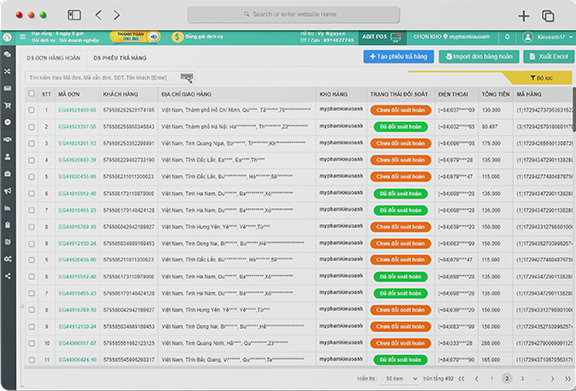Go back with the browser back arrow
576x391 pixels.
coord(98,15)
